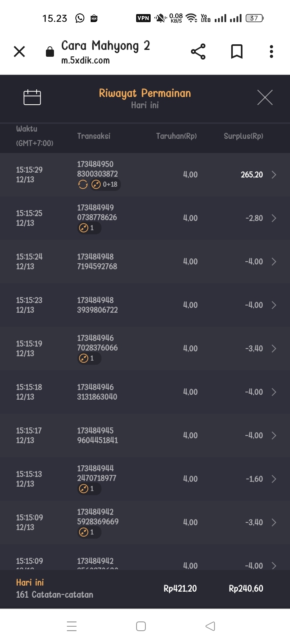290x644 pixels.
Task: Close the Riwayat Permainan panel
Action: coord(265,97)
